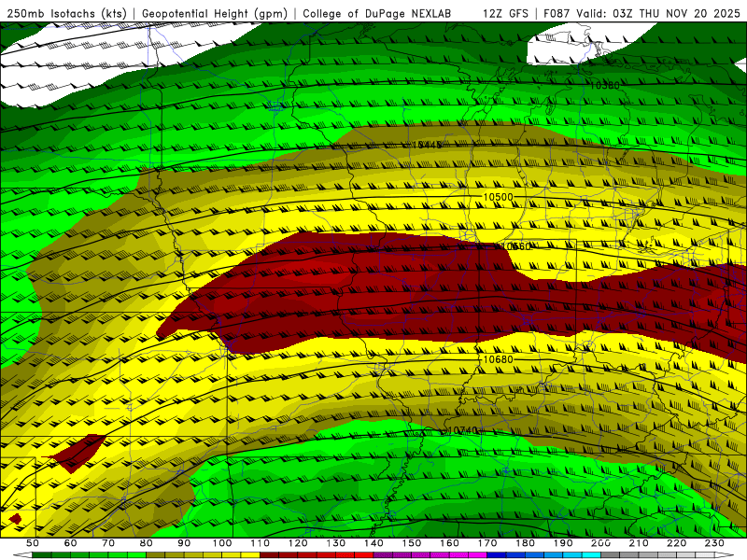Click the 50 value on the color scale

(33, 543)
